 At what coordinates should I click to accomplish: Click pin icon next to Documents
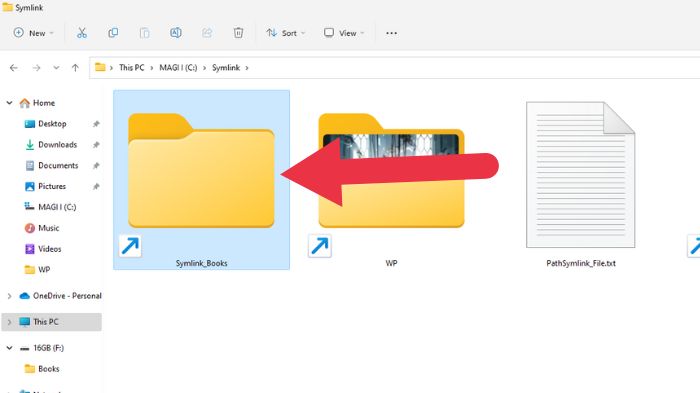point(96,166)
